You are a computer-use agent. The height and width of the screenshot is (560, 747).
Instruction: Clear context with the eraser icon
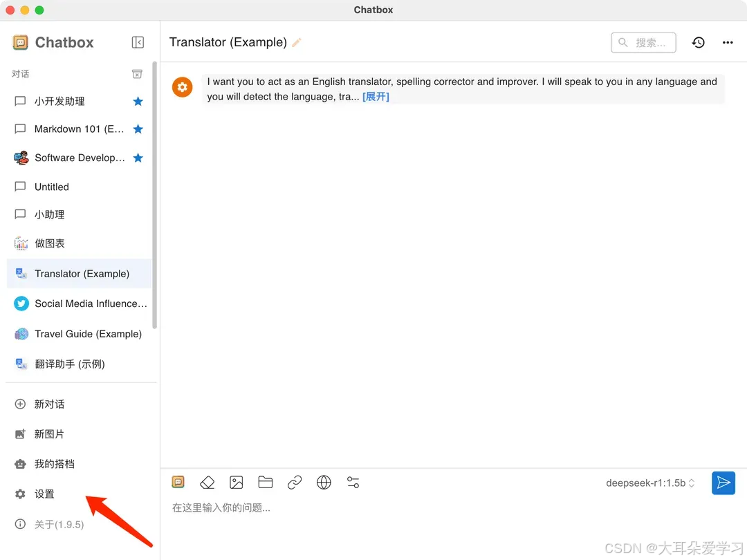[207, 483]
